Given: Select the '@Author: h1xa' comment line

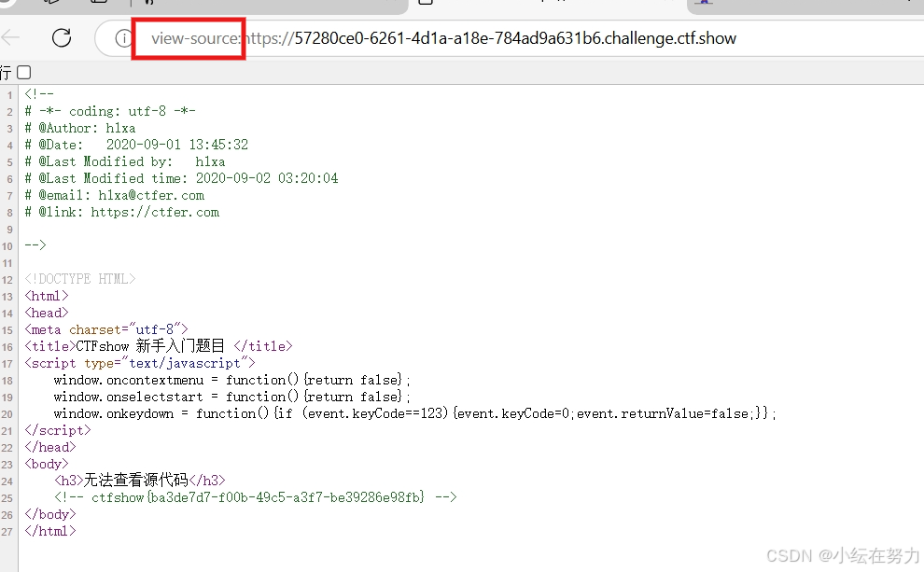Looking at the screenshot, I should click(x=80, y=128).
